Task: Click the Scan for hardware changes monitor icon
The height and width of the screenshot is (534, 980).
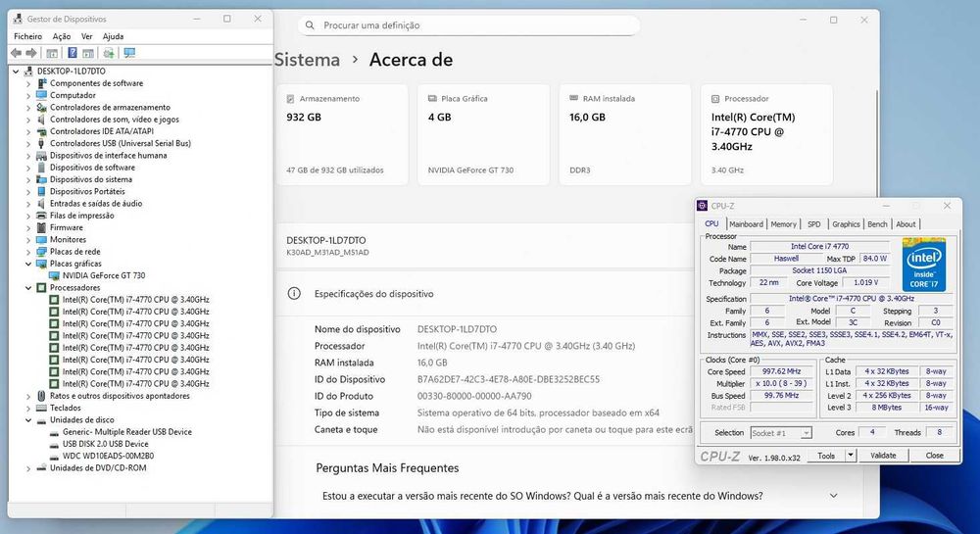Action: (129, 53)
